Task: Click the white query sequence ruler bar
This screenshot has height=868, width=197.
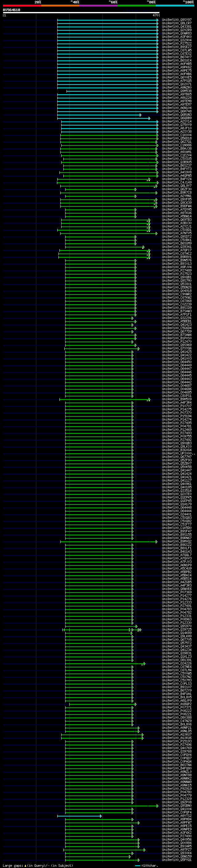Action: coord(81,13)
